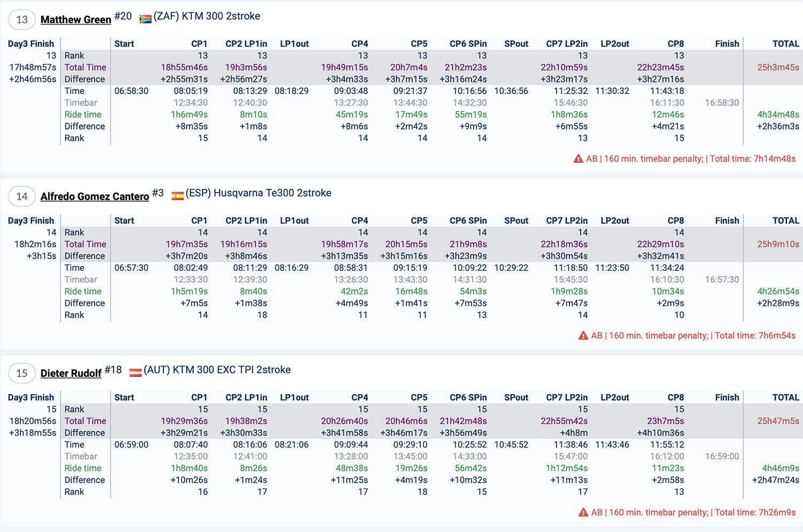Image resolution: width=803 pixels, height=532 pixels.
Task: Select Alfredo Gomez Cantero's total time 25h9m10s
Action: pyautogui.click(x=778, y=244)
